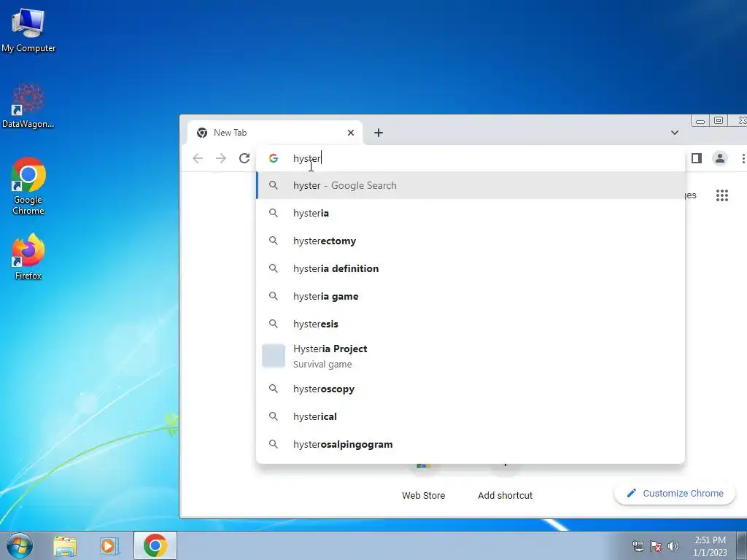Choose the 'hysteresis' suggestion
Image resolution: width=747 pixels, height=560 pixels.
click(x=471, y=323)
